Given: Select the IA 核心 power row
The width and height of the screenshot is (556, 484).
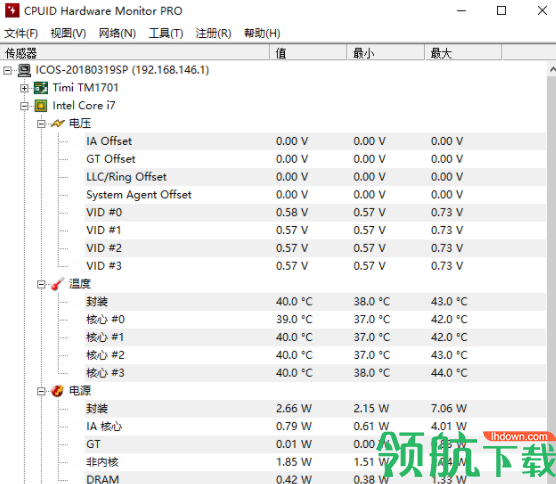Looking at the screenshot, I should coord(315,427).
